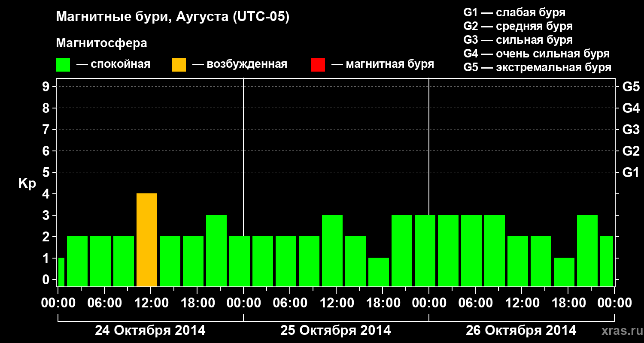Click '06:00' tick above 24 Октября 2014
644x343 pixels.
click(104, 303)
